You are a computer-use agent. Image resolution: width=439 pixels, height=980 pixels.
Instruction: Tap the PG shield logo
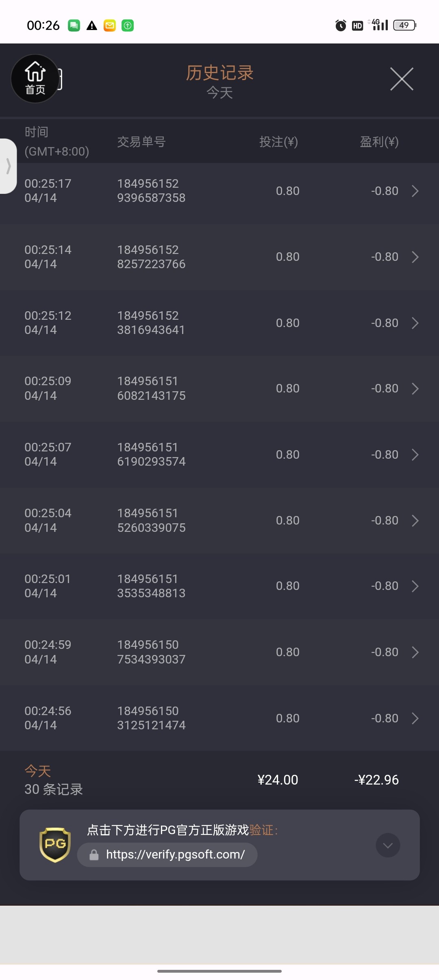(55, 845)
